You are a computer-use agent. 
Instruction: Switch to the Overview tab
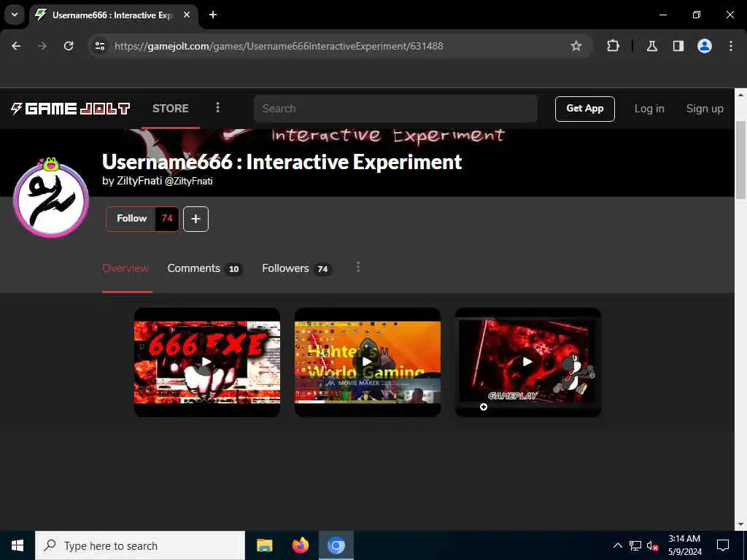125,268
